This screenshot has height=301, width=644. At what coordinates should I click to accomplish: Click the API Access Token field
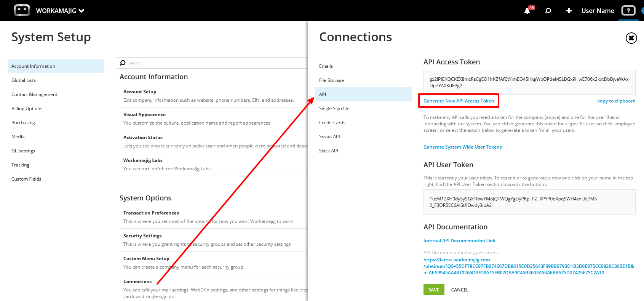point(529,82)
